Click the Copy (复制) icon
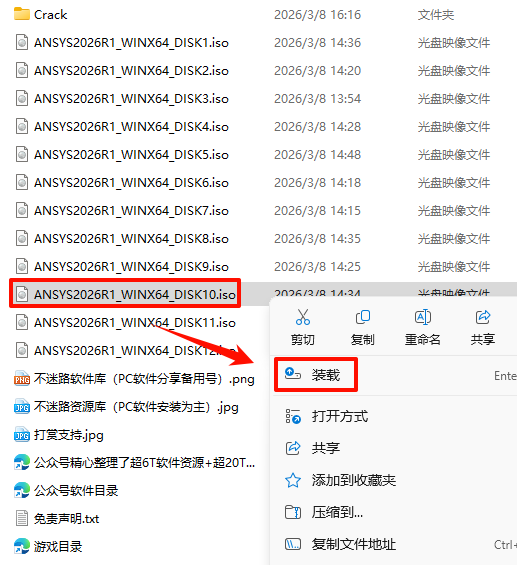Viewport: 517px width, 565px height. coord(363,317)
